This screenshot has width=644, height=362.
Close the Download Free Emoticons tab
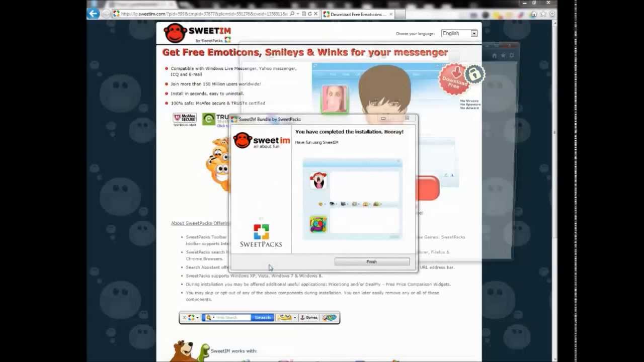click(391, 14)
